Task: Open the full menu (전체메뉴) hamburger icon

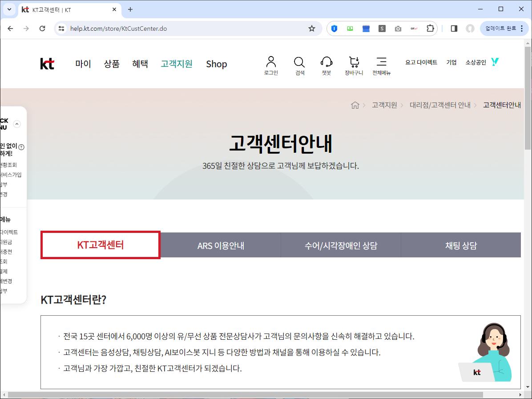Action: (381, 65)
